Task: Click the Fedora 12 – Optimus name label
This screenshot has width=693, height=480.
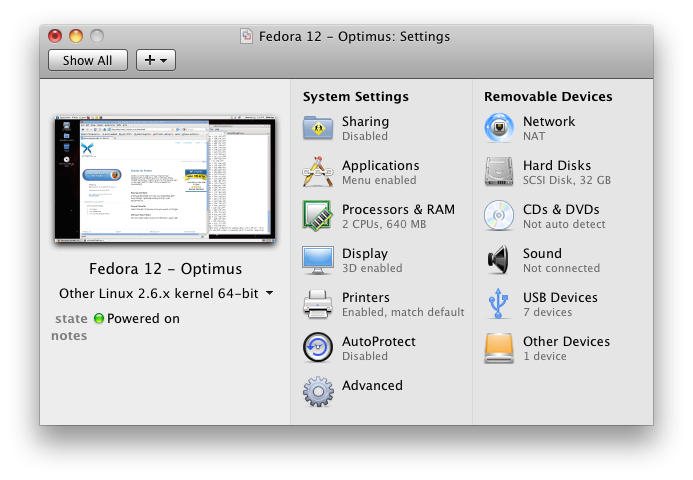Action: click(165, 269)
